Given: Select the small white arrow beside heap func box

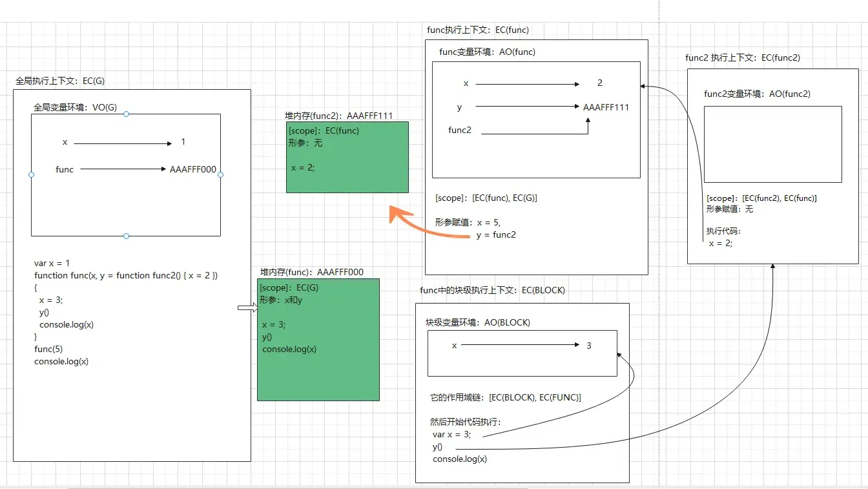Looking at the screenshot, I should click(x=247, y=308).
